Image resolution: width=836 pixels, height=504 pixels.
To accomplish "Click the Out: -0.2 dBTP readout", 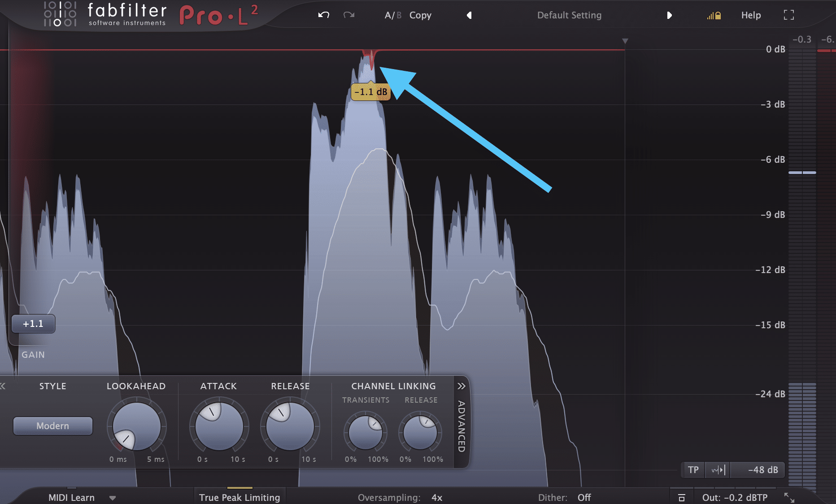I will pyautogui.click(x=735, y=498).
